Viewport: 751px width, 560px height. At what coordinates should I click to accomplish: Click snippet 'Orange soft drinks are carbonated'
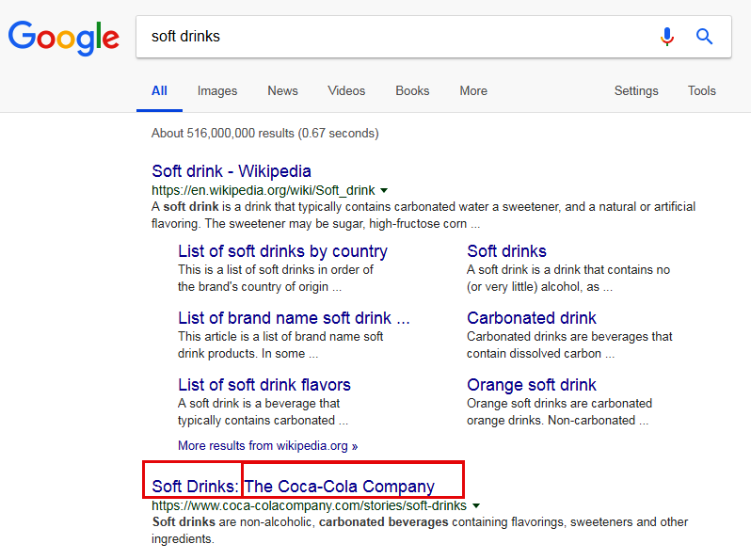pyautogui.click(x=559, y=404)
